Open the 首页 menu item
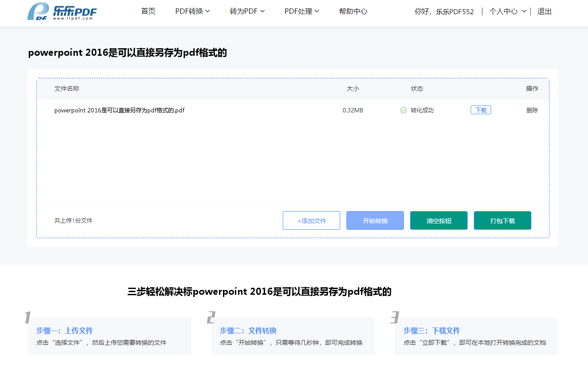Viewport: 588px width, 374px height. (148, 12)
